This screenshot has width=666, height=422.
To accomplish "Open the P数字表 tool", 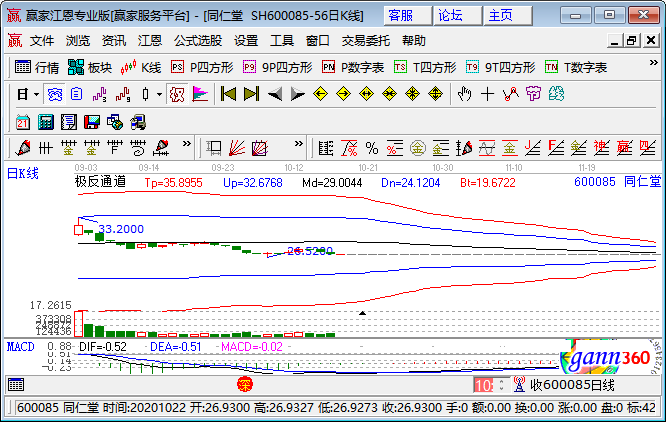I will [x=353, y=67].
